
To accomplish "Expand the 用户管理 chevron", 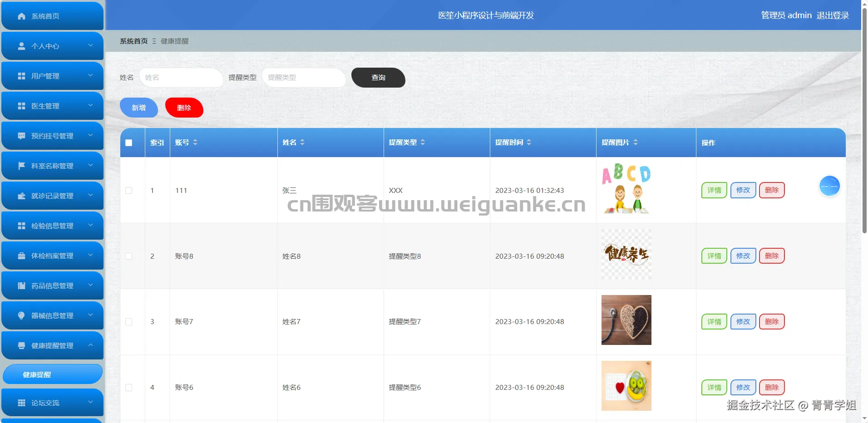I will click(x=90, y=75).
